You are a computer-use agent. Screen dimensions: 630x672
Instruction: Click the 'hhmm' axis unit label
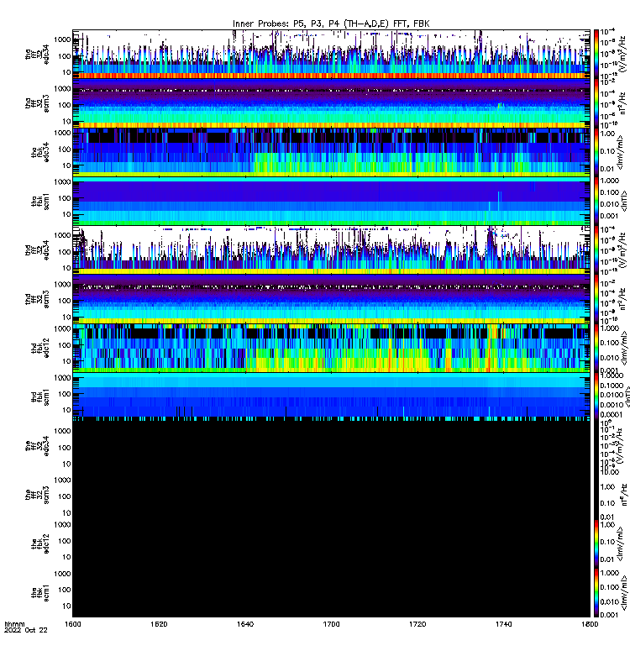[x=14, y=624]
